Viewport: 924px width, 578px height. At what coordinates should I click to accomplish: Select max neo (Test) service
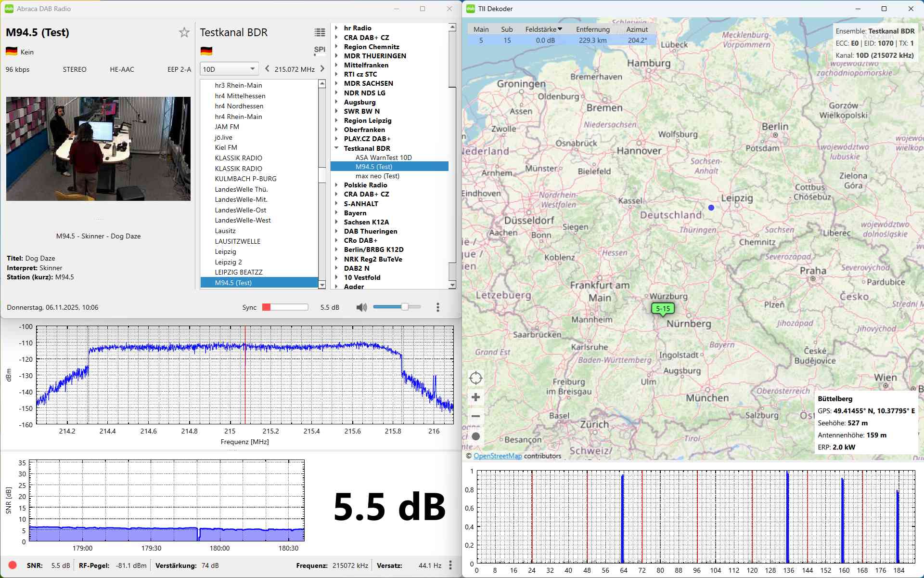(377, 176)
